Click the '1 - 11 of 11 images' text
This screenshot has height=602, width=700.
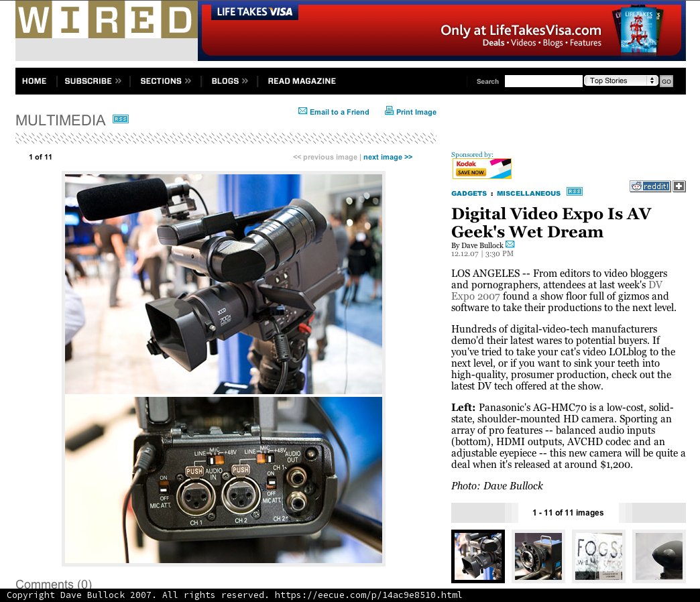pyautogui.click(x=568, y=513)
